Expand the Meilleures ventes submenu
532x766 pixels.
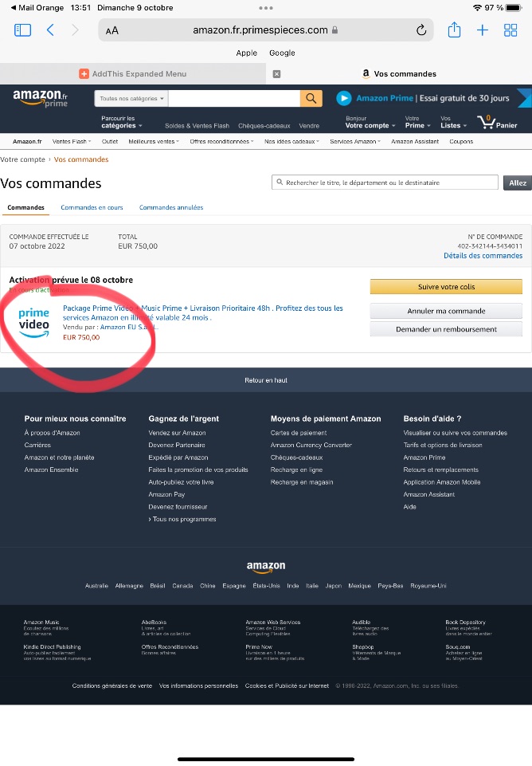click(x=154, y=142)
